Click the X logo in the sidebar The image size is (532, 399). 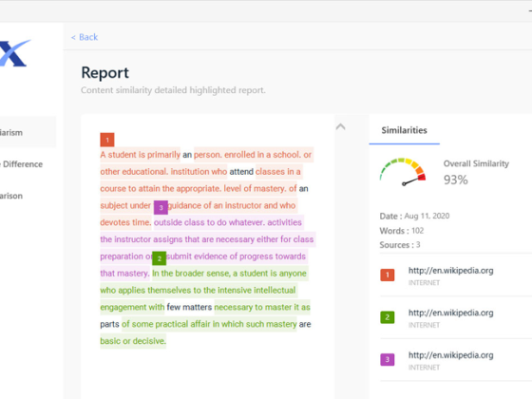click(x=15, y=53)
